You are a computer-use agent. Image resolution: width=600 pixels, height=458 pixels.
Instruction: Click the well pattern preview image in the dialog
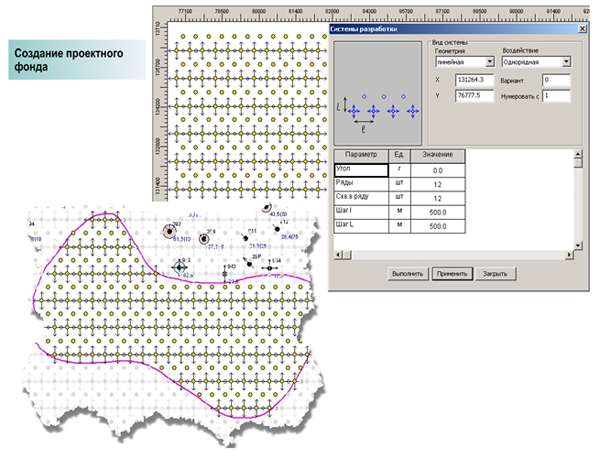pos(378,93)
